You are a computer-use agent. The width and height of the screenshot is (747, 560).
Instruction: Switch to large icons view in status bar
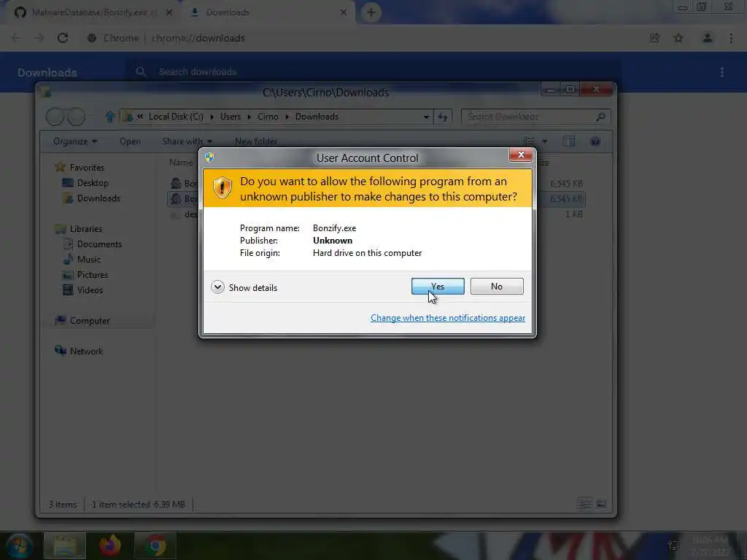(601, 504)
